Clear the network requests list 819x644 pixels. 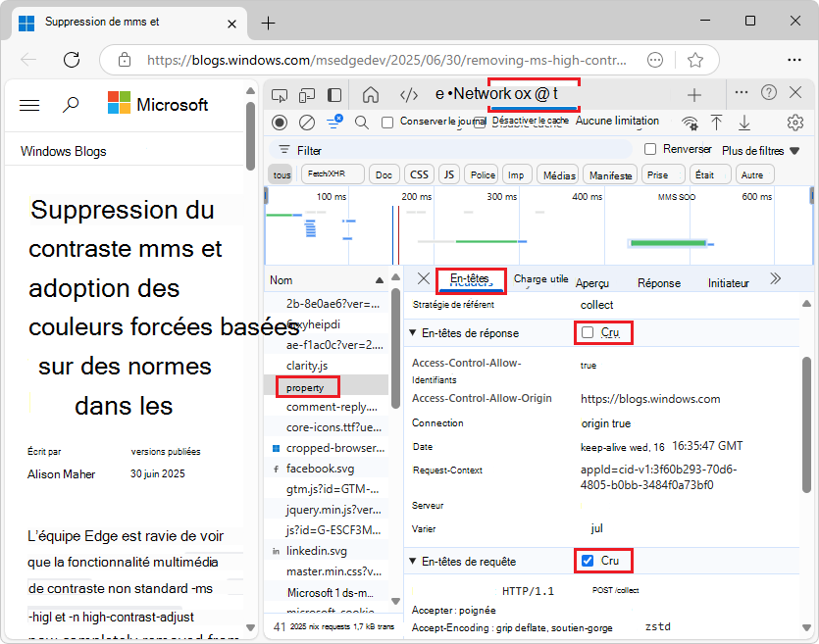(x=305, y=121)
